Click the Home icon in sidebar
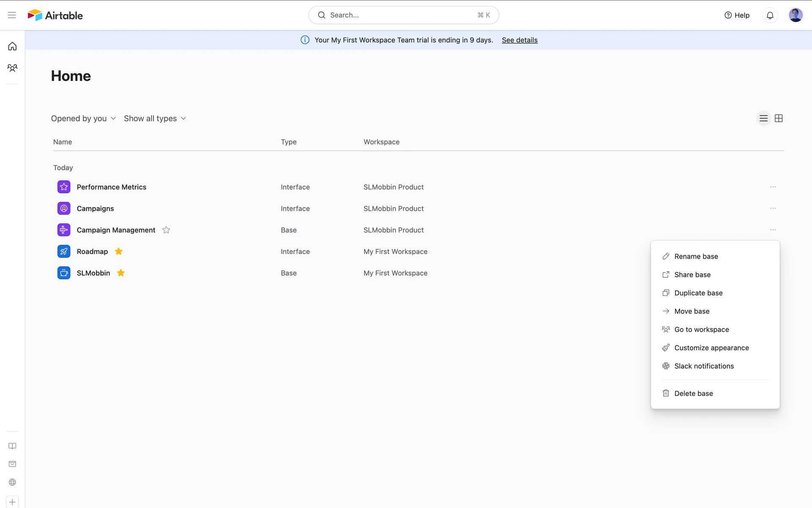Screen dimensions: 812x508 click(12, 46)
